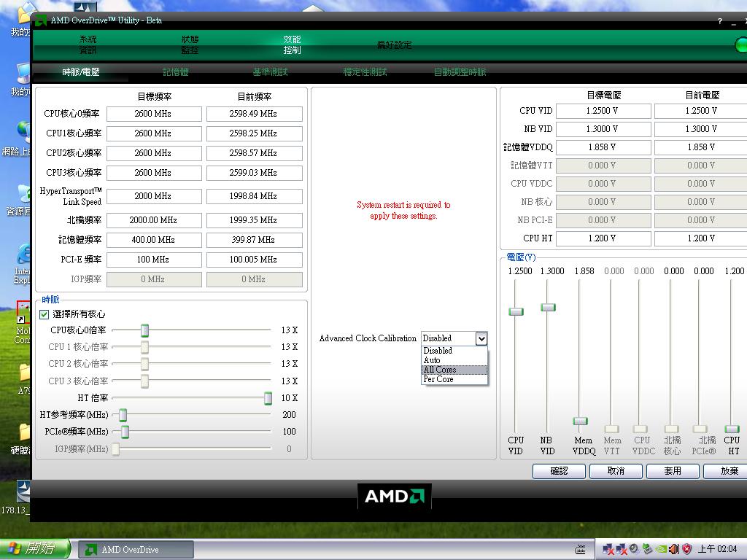Open the 偏好設定 tab
The height and width of the screenshot is (560, 747).
[394, 44]
